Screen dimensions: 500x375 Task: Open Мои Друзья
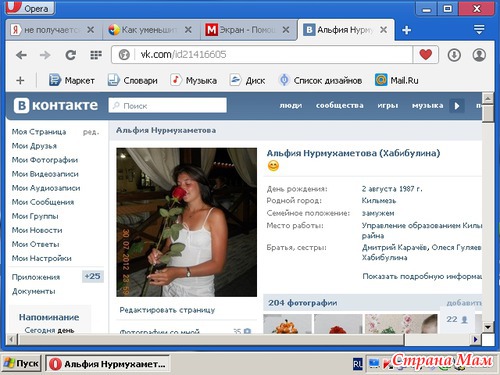pyautogui.click(x=34, y=146)
